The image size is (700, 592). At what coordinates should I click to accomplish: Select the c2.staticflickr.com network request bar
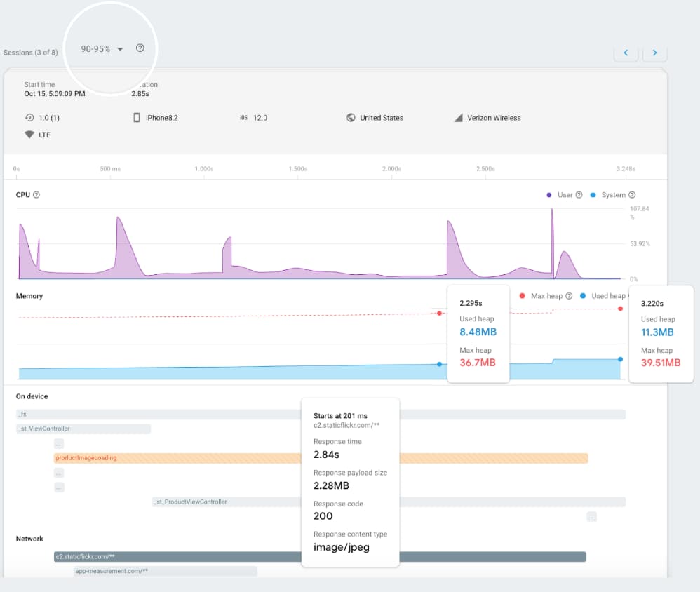320,557
